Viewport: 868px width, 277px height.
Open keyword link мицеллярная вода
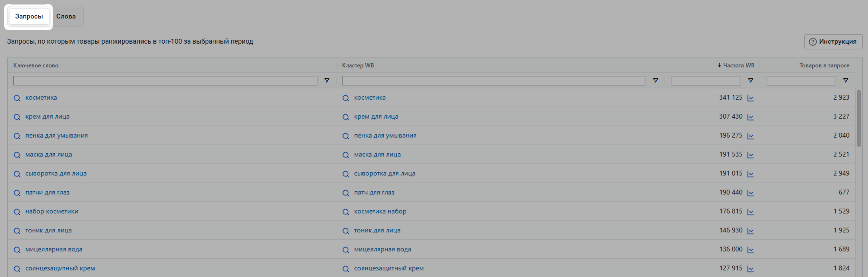point(54,249)
